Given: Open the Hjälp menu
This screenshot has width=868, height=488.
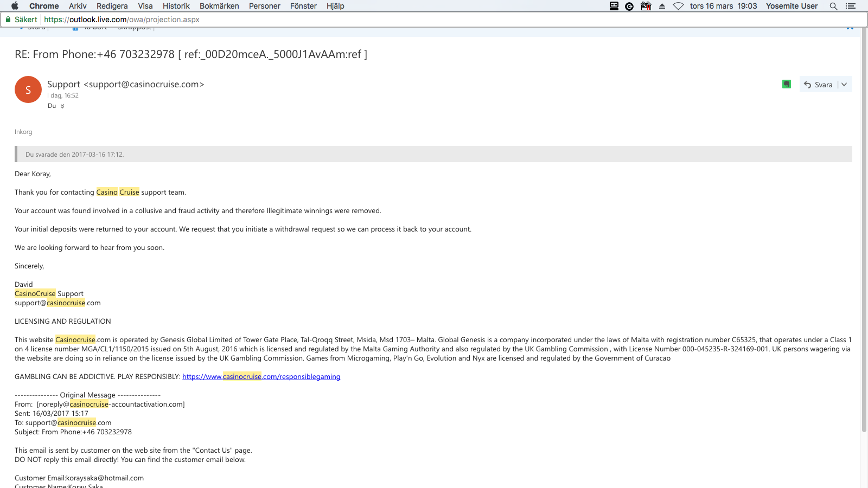Looking at the screenshot, I should click(x=335, y=6).
